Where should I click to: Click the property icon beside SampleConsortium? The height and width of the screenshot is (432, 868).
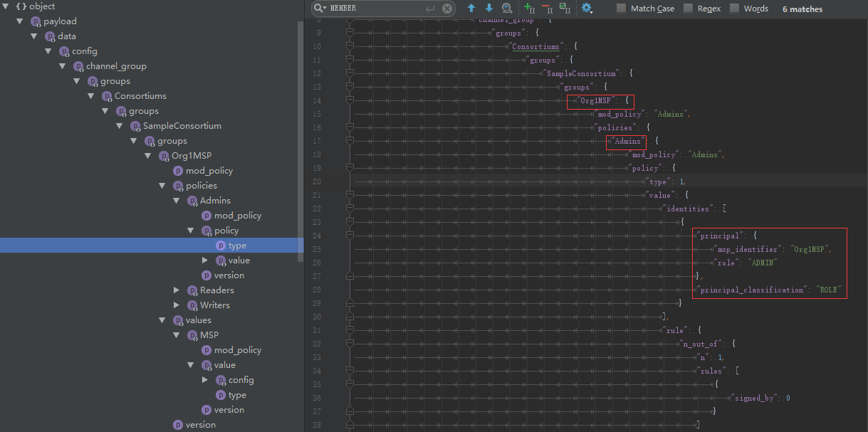pos(135,126)
